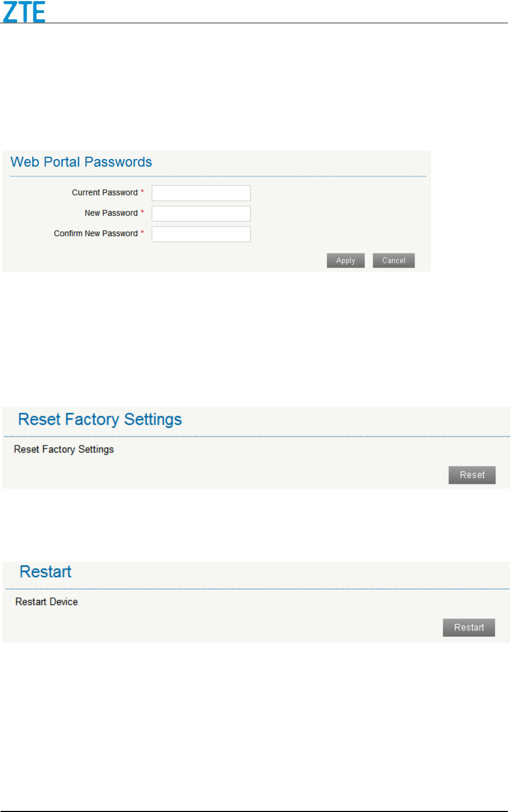The height and width of the screenshot is (812, 510).
Task: Click the Restart Device description text
Action: pos(46,602)
